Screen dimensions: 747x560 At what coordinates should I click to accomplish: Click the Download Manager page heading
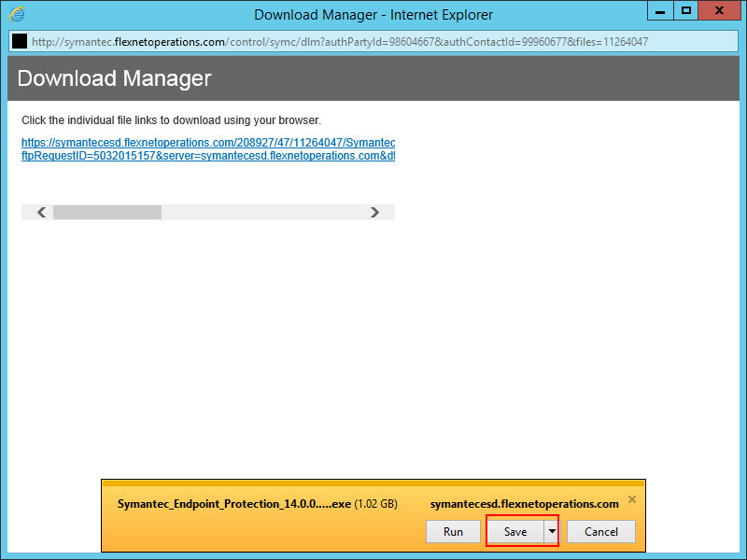[114, 78]
